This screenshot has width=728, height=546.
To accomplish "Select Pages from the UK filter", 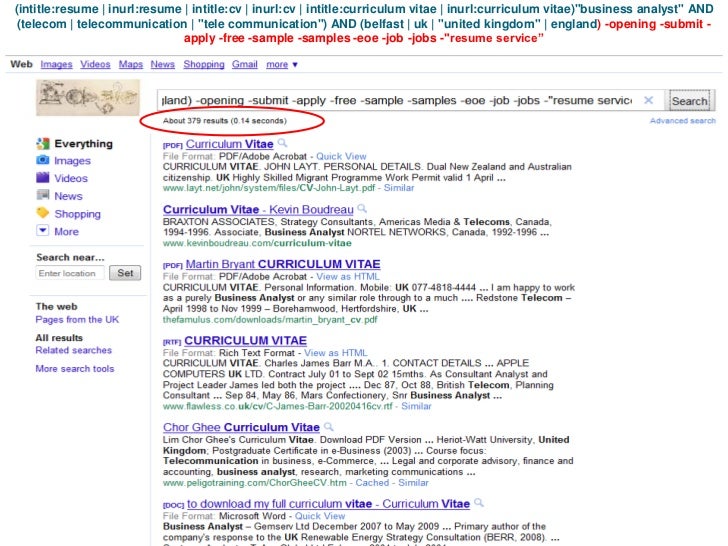I will pos(77,319).
